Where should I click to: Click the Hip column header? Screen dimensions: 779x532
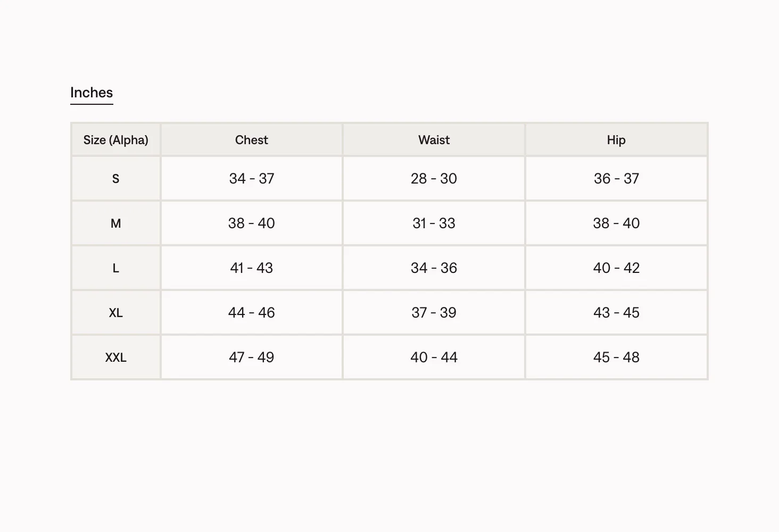point(616,140)
